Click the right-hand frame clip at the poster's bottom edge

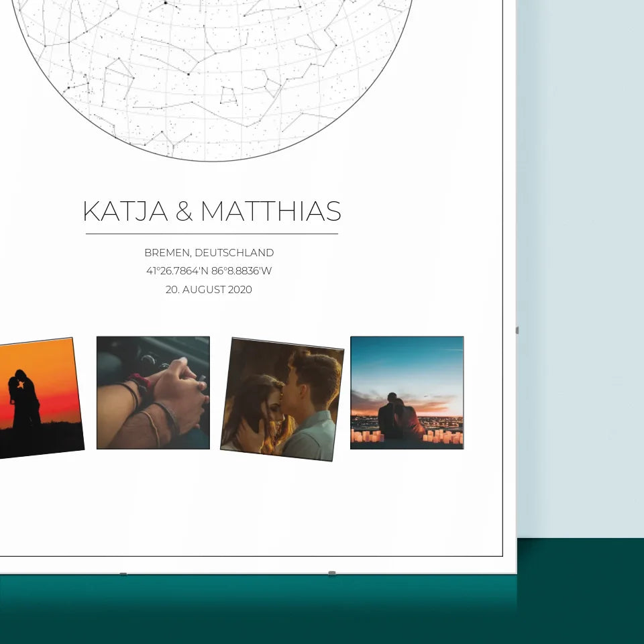[x=331, y=573]
